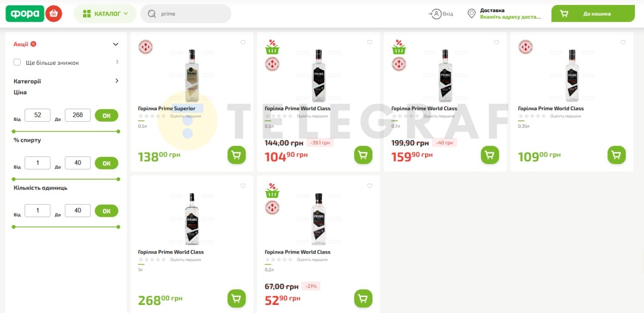This screenshot has height=313, width=644.
Task: Click the Фора logo
Action: 25,14
